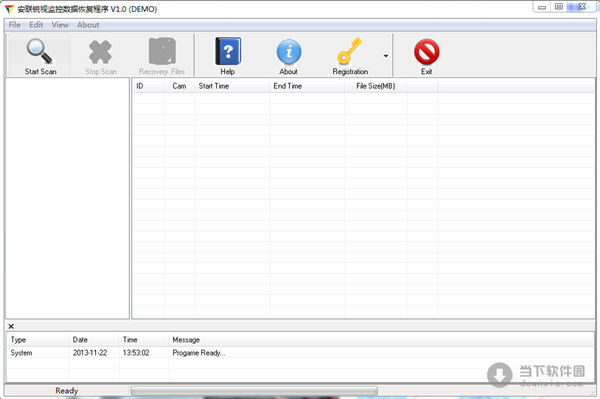The width and height of the screenshot is (600, 399).
Task: Click the File Size(MB) column header
Action: [375, 86]
